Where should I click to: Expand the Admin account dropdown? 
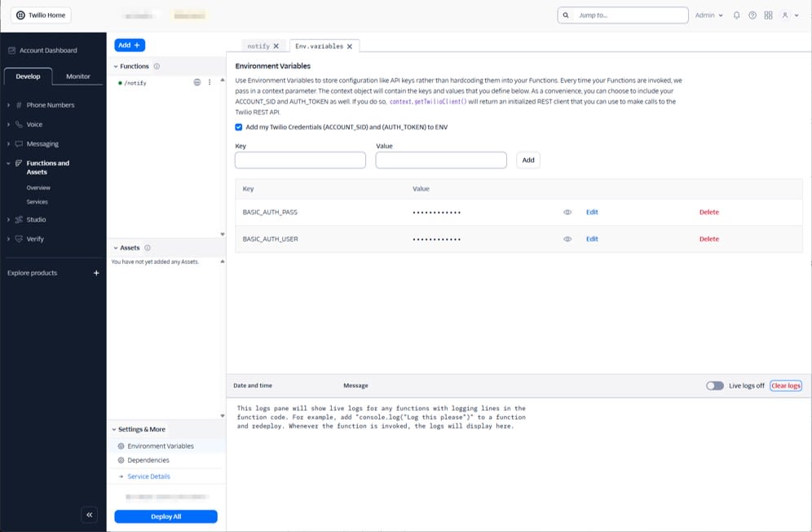pyautogui.click(x=708, y=15)
